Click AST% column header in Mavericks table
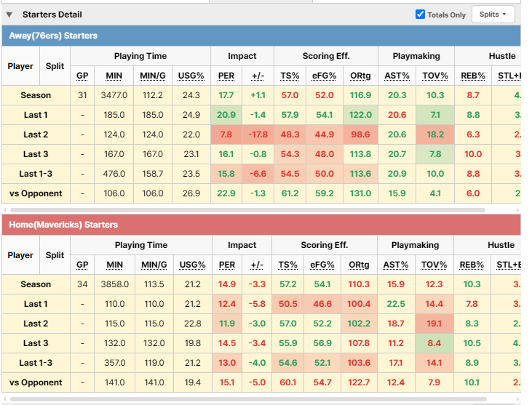 (x=396, y=265)
